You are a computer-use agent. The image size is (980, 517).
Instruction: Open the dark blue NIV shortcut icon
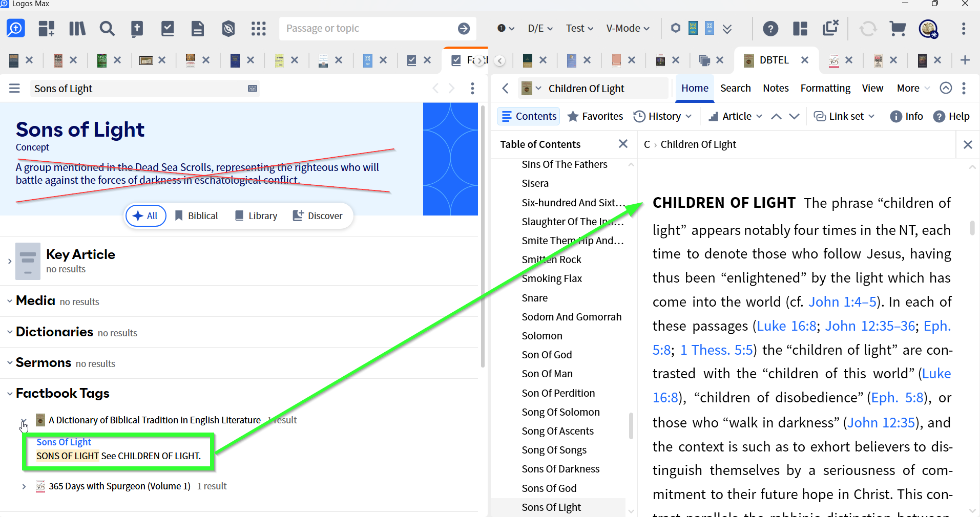(693, 28)
